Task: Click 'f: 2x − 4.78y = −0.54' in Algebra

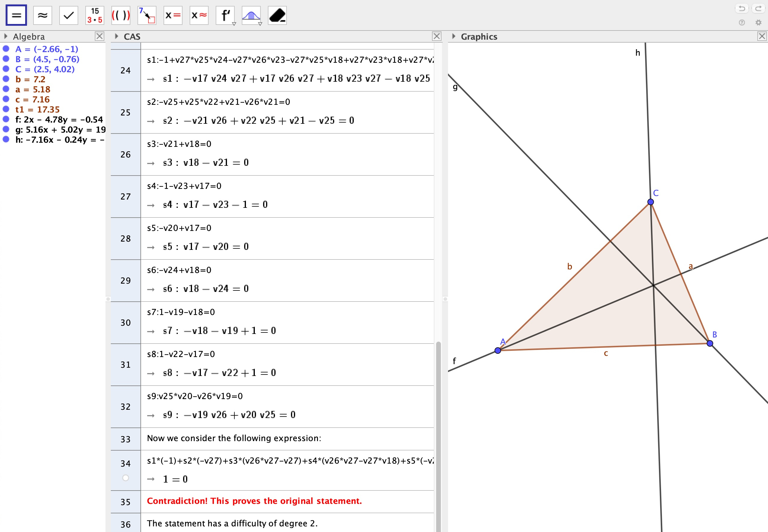Action: (x=59, y=119)
